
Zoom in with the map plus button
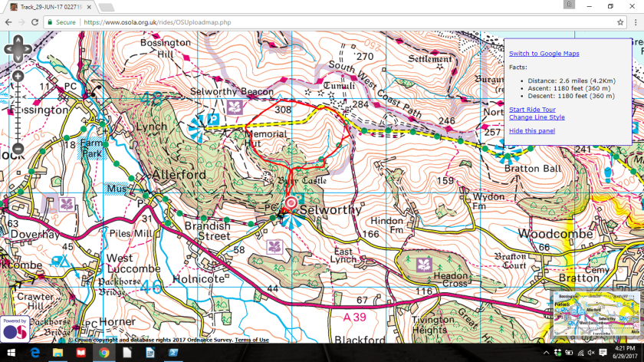pos(18,76)
